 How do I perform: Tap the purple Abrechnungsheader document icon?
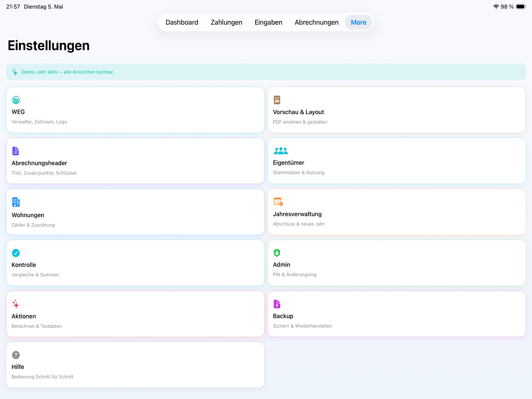coord(16,151)
